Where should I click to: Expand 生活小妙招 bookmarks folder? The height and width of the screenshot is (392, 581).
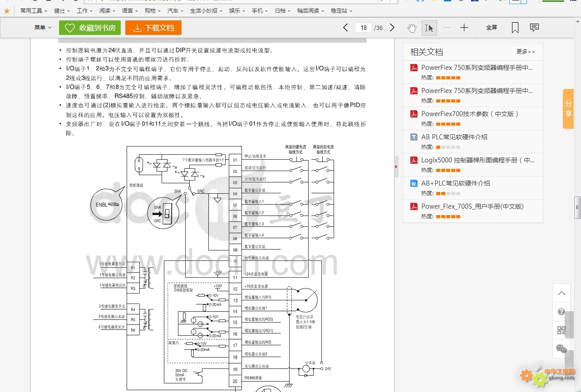pyautogui.click(x=207, y=11)
